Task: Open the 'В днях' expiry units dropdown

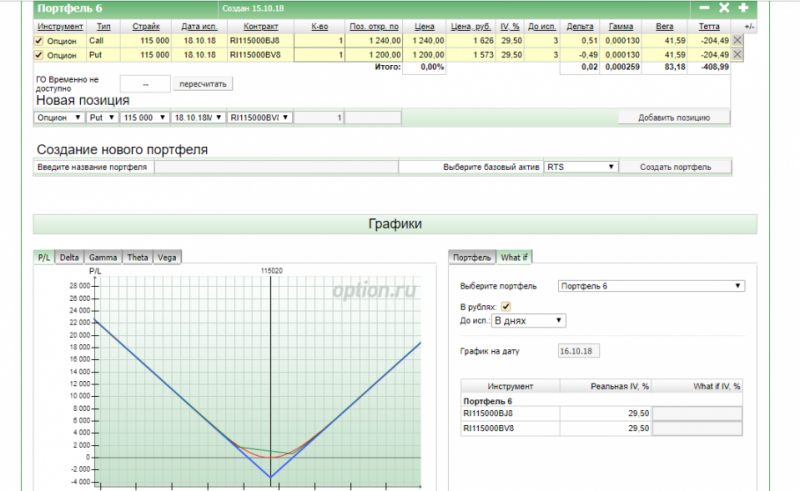Action: click(x=528, y=321)
